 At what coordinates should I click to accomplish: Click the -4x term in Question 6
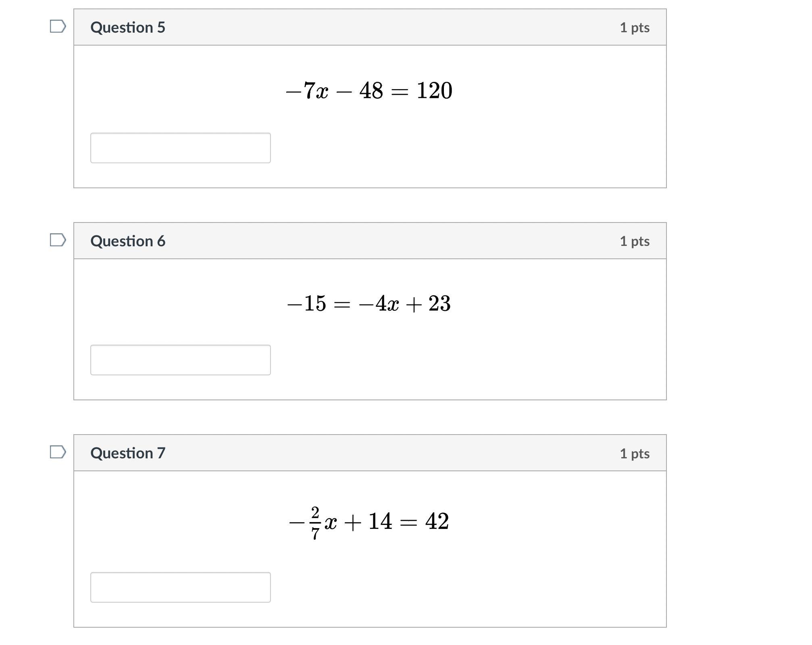[379, 304]
